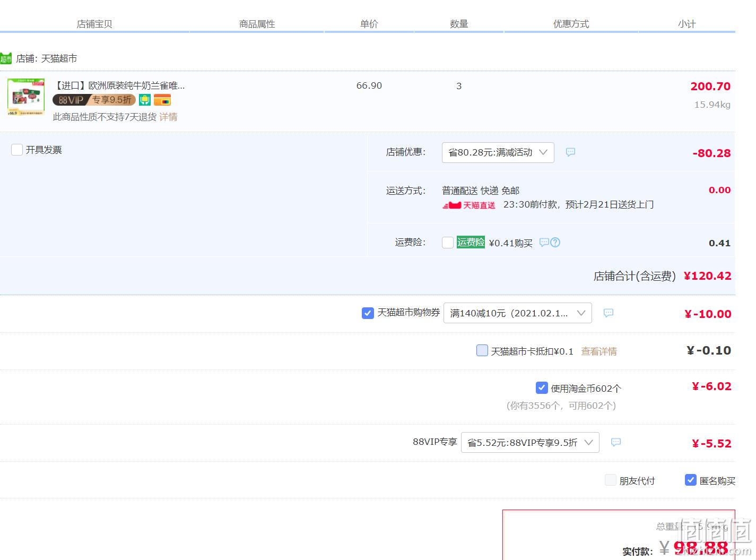Open the product title 欧洲原装纯牛奶兰雀
The height and width of the screenshot is (560, 756).
coord(119,85)
